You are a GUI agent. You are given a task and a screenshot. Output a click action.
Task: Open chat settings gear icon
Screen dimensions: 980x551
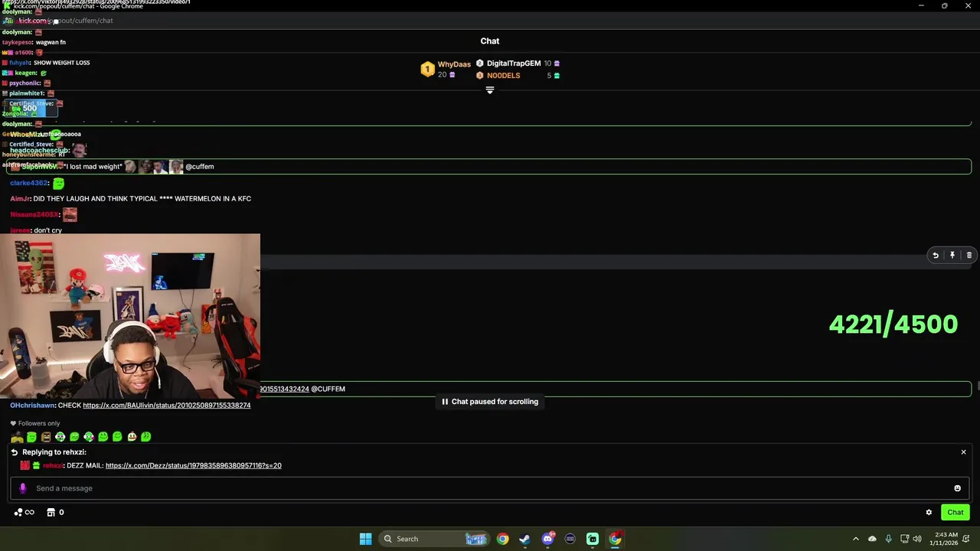click(x=929, y=513)
